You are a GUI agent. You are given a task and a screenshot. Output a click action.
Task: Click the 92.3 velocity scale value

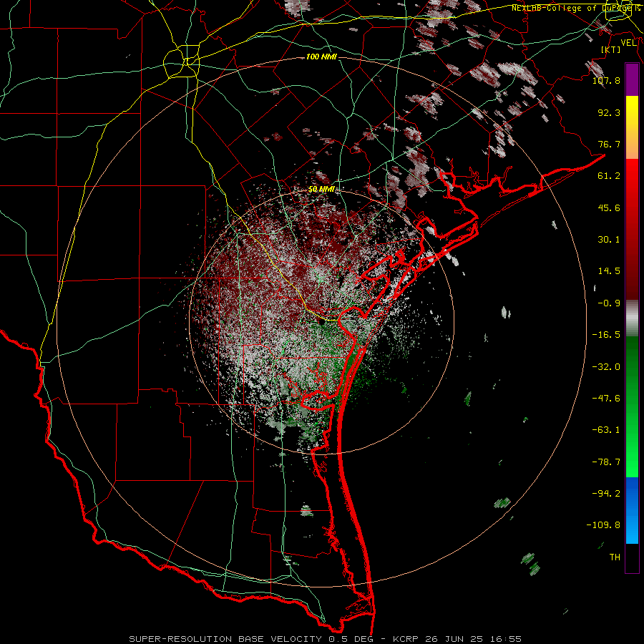pos(609,112)
